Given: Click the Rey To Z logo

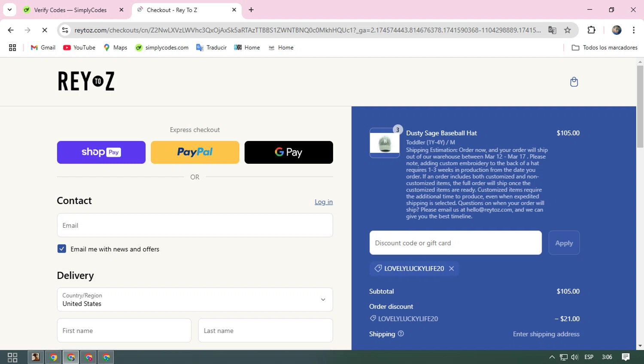Looking at the screenshot, I should pyautogui.click(x=86, y=81).
